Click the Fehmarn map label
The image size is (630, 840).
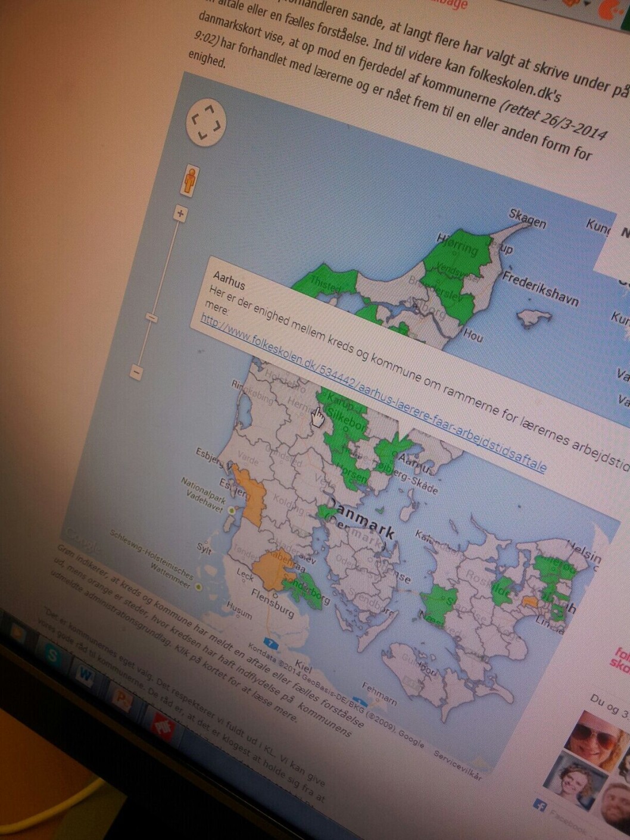(379, 693)
